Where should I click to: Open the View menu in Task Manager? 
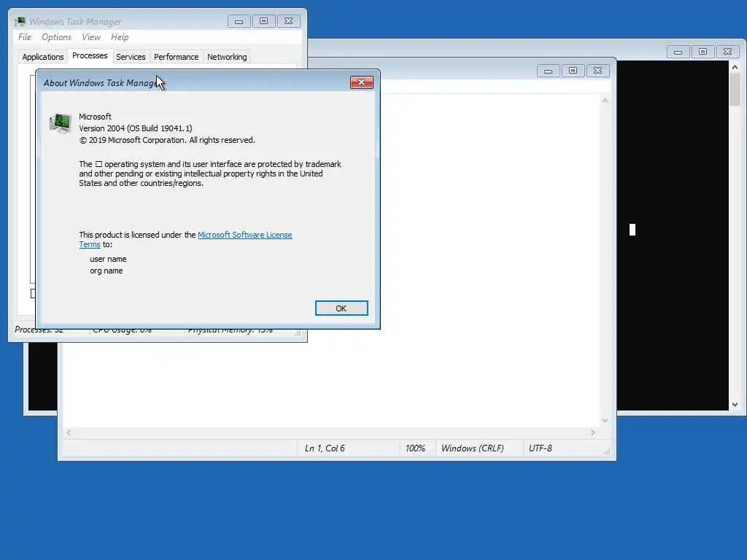[91, 37]
